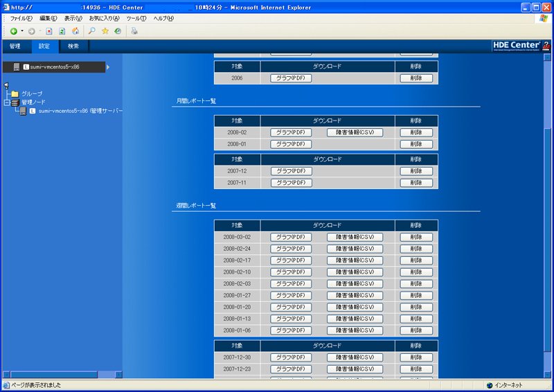The height and width of the screenshot is (392, 554).
Task: Click the left panel horizontal scrollbar thumb
Action: (54, 375)
